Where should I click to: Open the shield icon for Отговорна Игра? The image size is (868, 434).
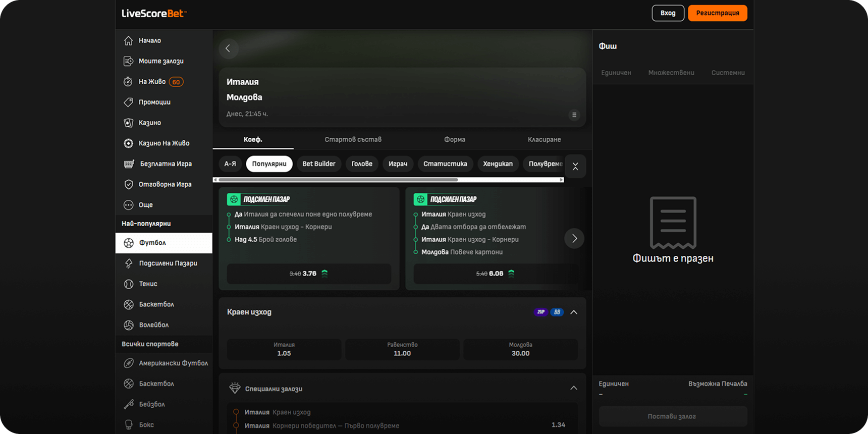(x=128, y=184)
